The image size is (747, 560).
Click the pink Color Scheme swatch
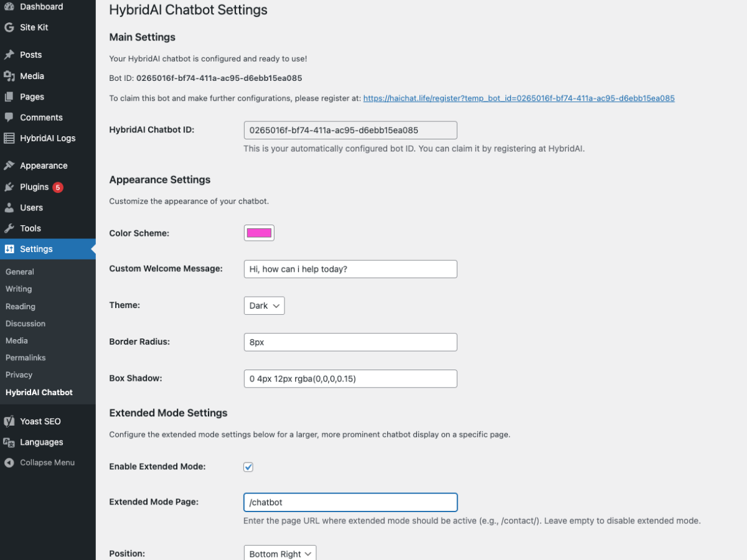click(259, 233)
